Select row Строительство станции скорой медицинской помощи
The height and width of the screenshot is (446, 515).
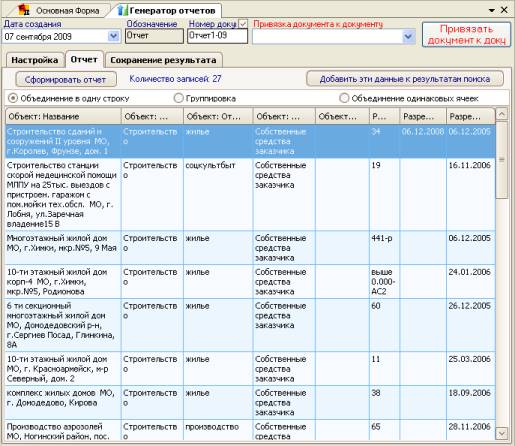pyautogui.click(x=250, y=195)
